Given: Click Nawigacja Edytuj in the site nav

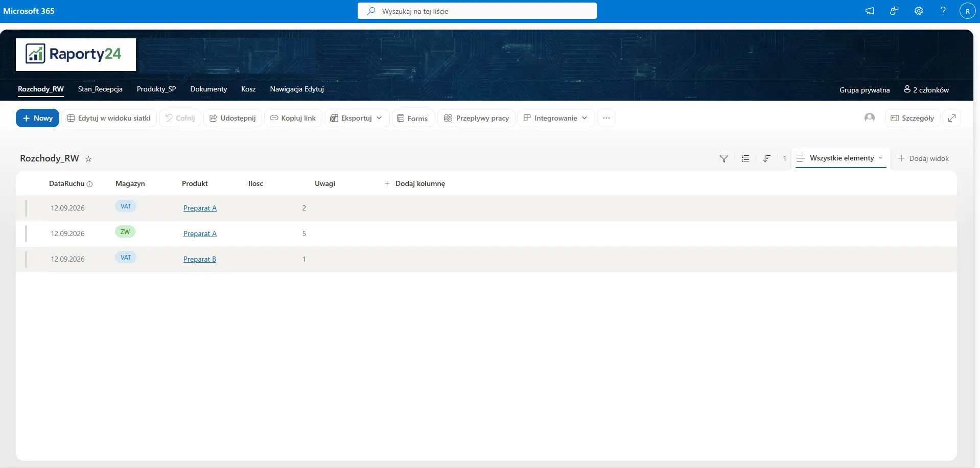Looking at the screenshot, I should 297,89.
